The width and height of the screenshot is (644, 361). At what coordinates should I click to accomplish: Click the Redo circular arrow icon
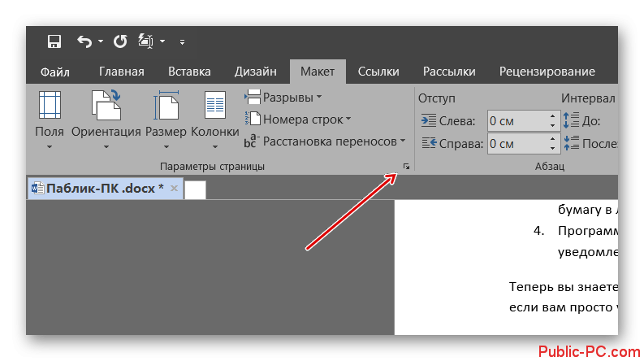[x=120, y=41]
